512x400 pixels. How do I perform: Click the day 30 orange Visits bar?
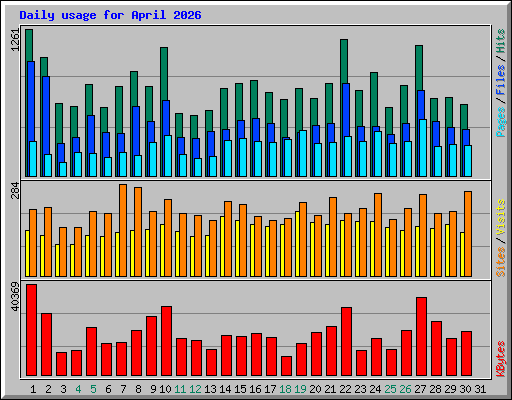point(468,234)
